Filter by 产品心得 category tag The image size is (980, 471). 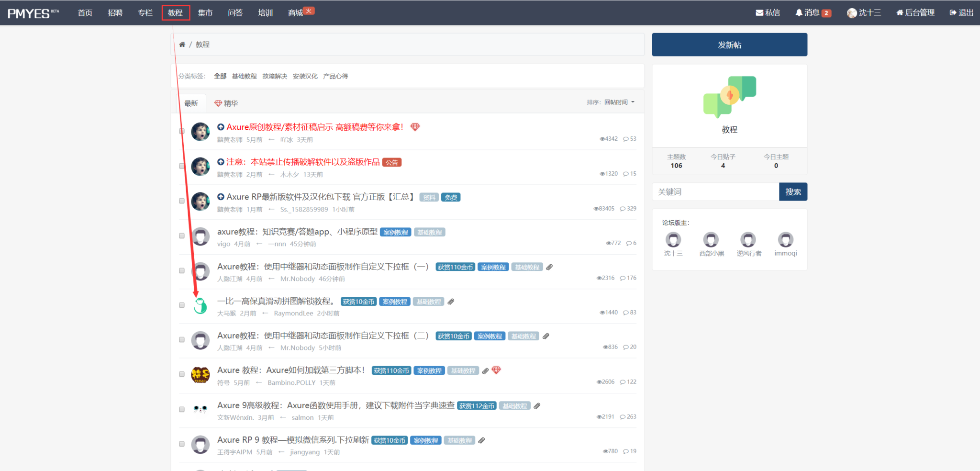click(335, 76)
